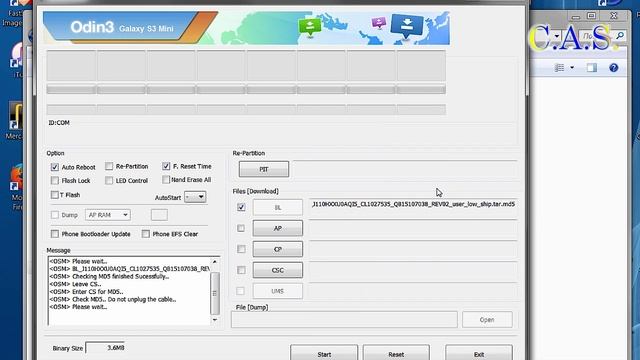Click the BL file path field
The width and height of the screenshot is (640, 360).
pyautogui.click(x=413, y=206)
